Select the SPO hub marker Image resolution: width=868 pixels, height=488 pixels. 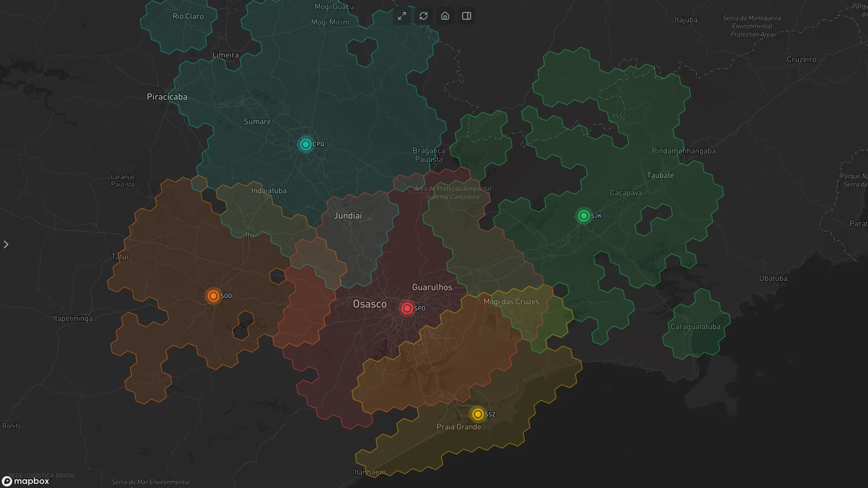pos(407,308)
